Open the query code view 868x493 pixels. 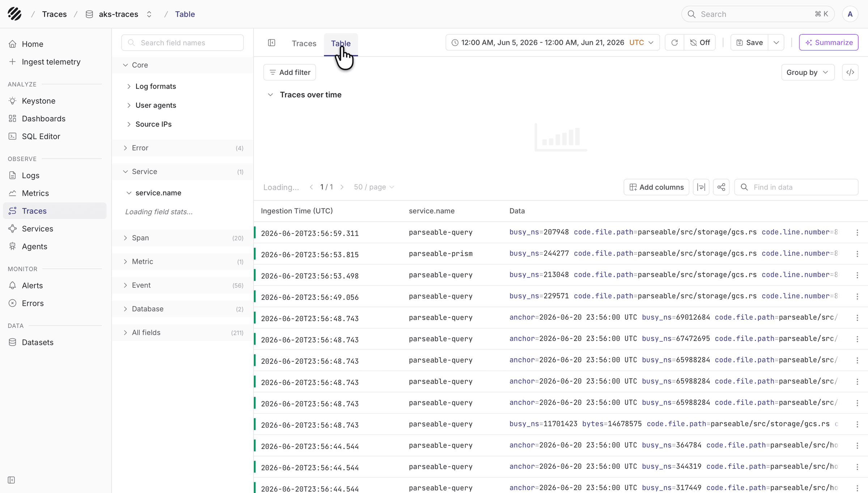(x=850, y=72)
